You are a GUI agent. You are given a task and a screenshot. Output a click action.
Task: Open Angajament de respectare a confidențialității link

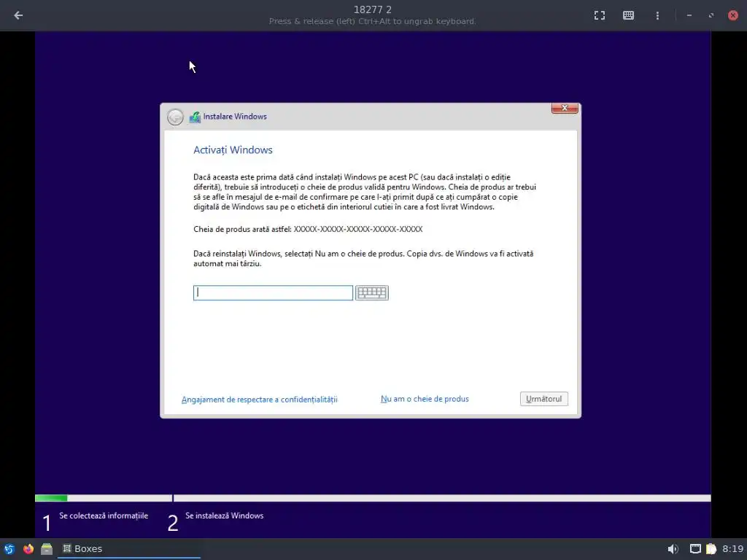pyautogui.click(x=259, y=399)
